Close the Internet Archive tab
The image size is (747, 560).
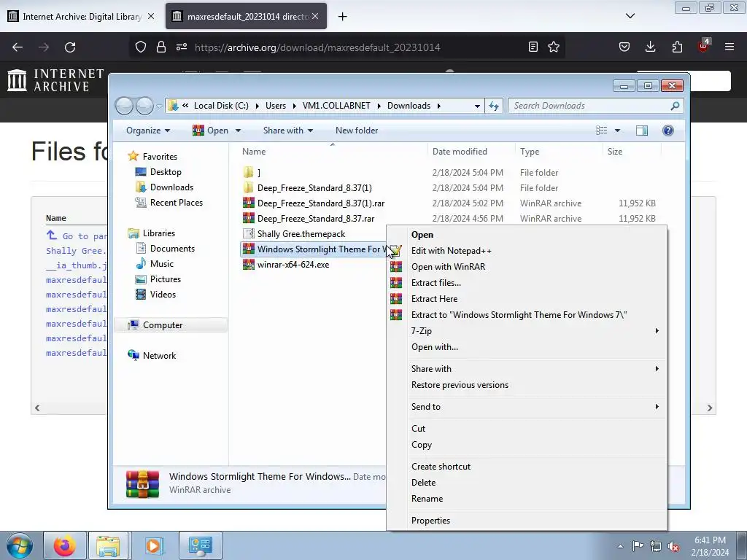click(151, 16)
